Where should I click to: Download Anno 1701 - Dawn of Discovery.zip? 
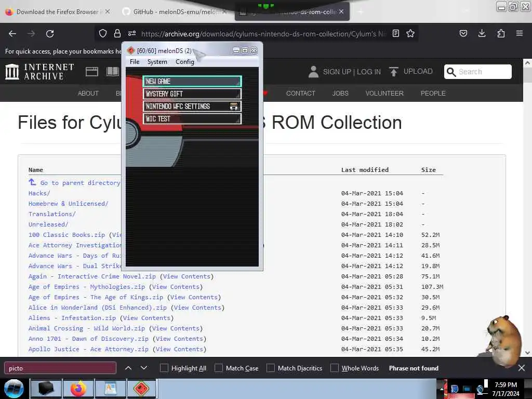(88, 339)
